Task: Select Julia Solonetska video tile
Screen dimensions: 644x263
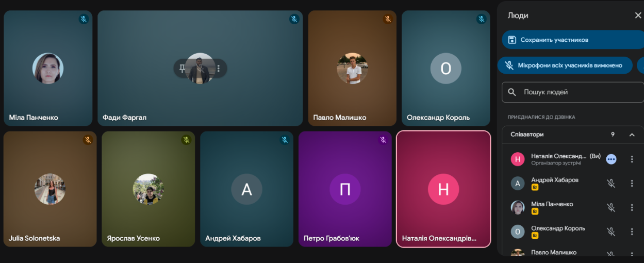Action: (x=50, y=189)
